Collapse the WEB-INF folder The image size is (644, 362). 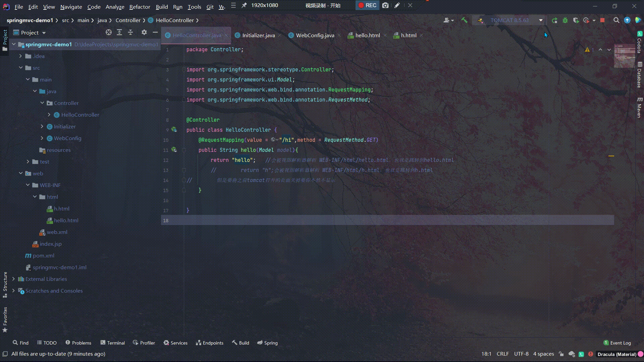(28, 185)
